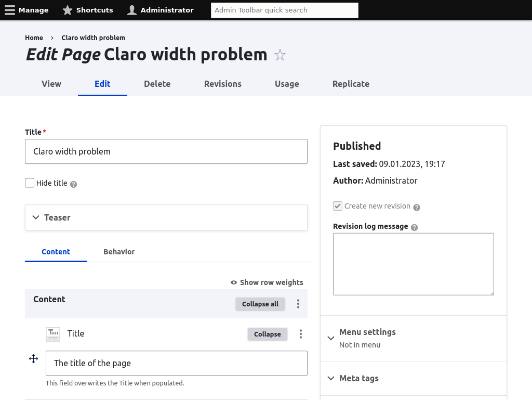
Task: Click the star to bookmark this page
Action: [x=280, y=55]
